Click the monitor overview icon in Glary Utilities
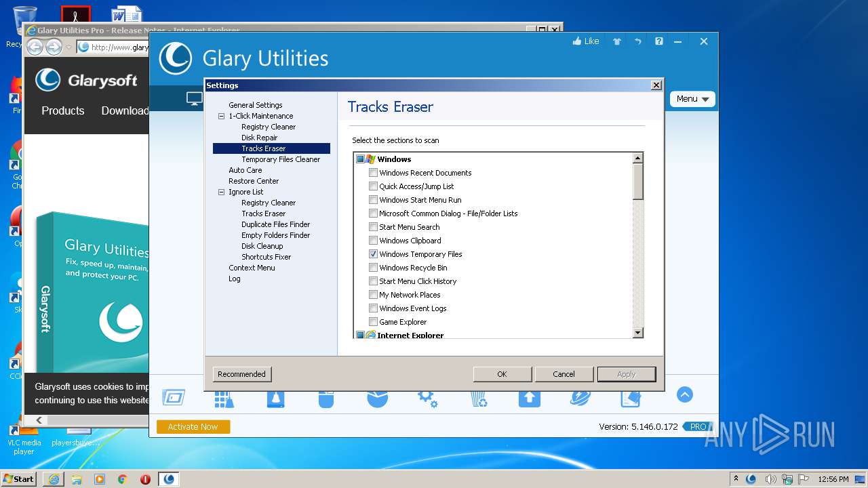Viewport: 868px width, 488px height. pos(195,99)
